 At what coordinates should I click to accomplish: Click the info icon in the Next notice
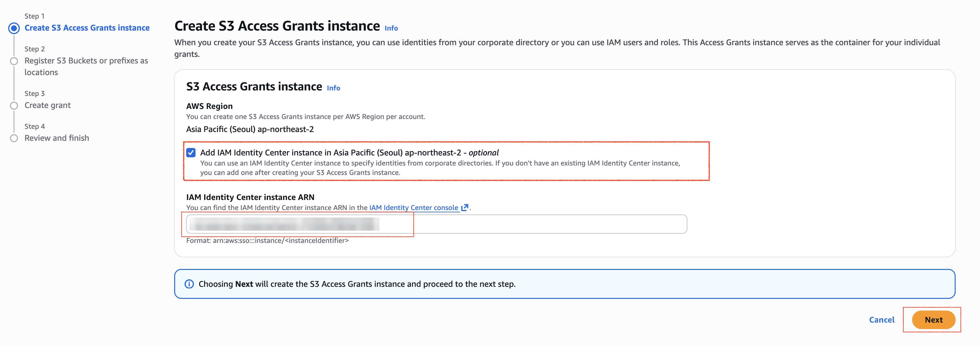pyautogui.click(x=189, y=284)
